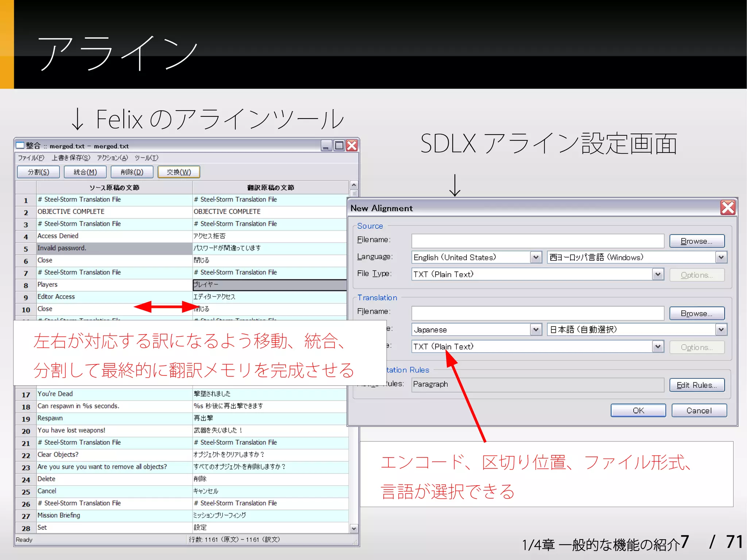Click scroll-up arrow in alignment table scrollbar

click(353, 185)
